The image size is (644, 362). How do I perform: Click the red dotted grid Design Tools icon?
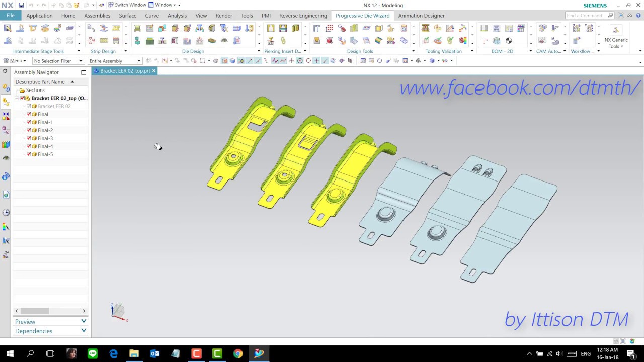click(329, 28)
